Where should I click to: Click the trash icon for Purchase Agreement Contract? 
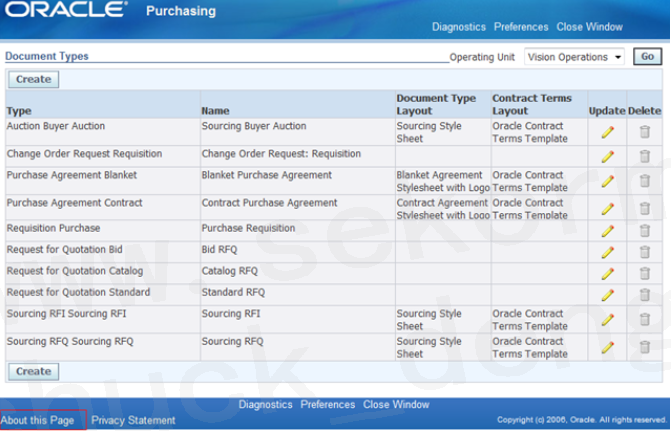(x=645, y=208)
